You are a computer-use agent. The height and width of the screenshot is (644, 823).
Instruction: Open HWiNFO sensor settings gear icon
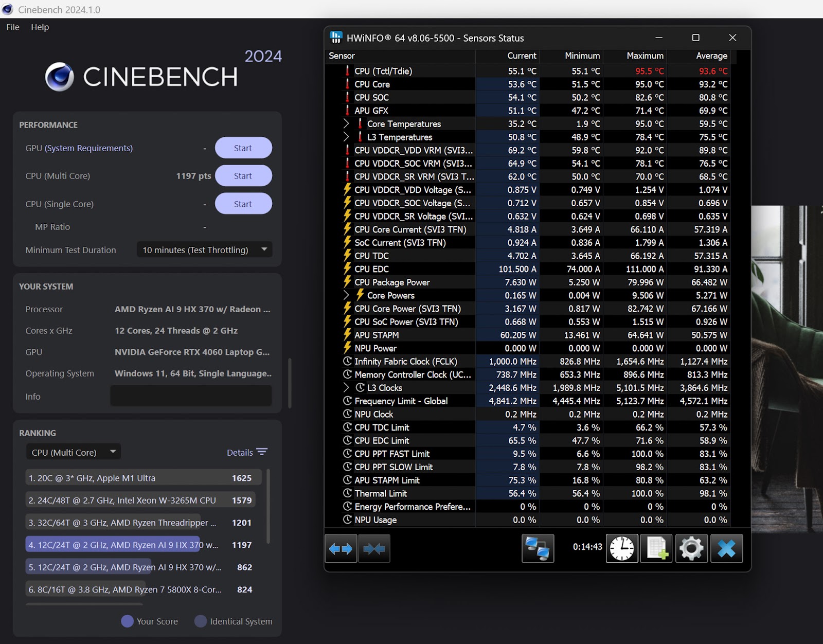coord(691,548)
